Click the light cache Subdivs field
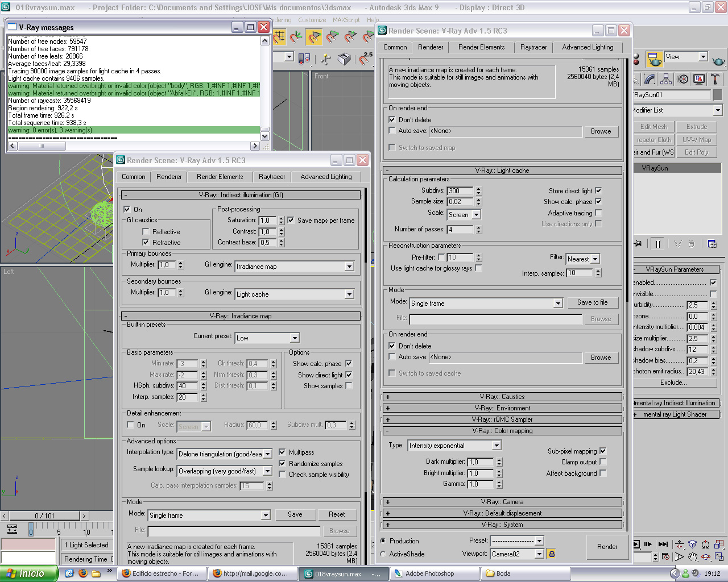The width and height of the screenshot is (728, 582). (460, 191)
